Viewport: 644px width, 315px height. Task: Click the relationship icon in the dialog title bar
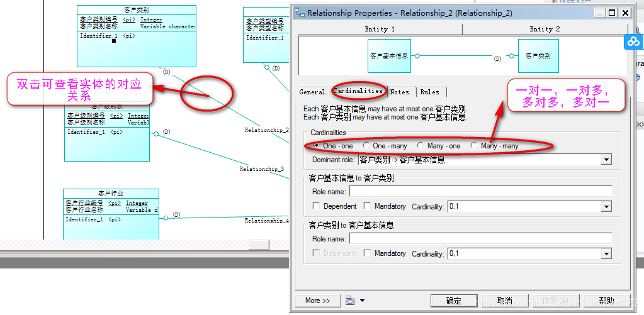[x=300, y=13]
